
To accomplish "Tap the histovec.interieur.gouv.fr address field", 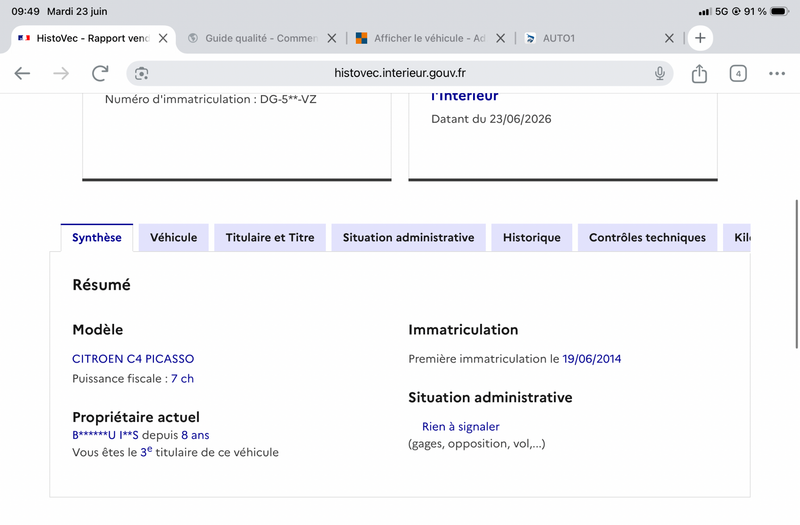I will point(400,73).
